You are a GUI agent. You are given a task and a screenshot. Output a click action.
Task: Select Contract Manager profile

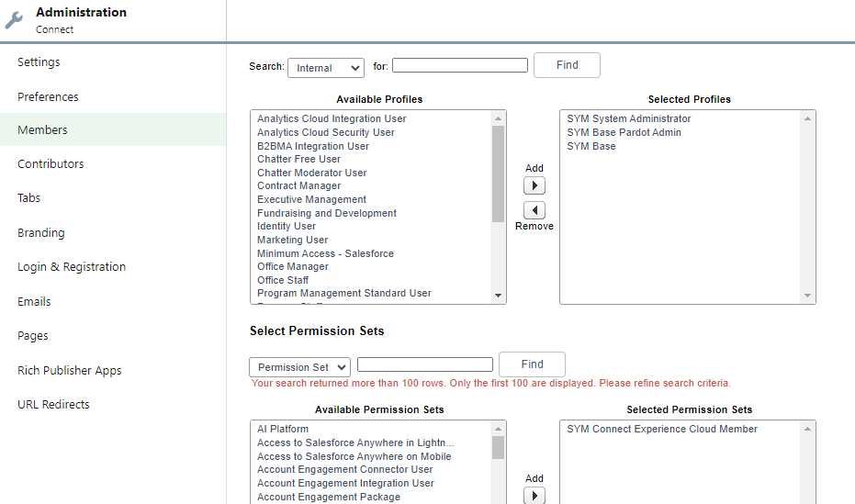pos(298,185)
